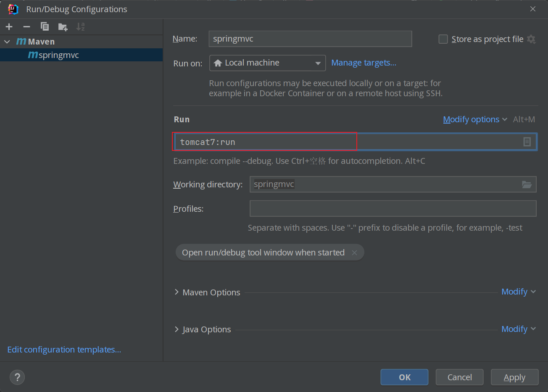This screenshot has width=548, height=392.
Task: Open help with the question mark button
Action: point(17,377)
